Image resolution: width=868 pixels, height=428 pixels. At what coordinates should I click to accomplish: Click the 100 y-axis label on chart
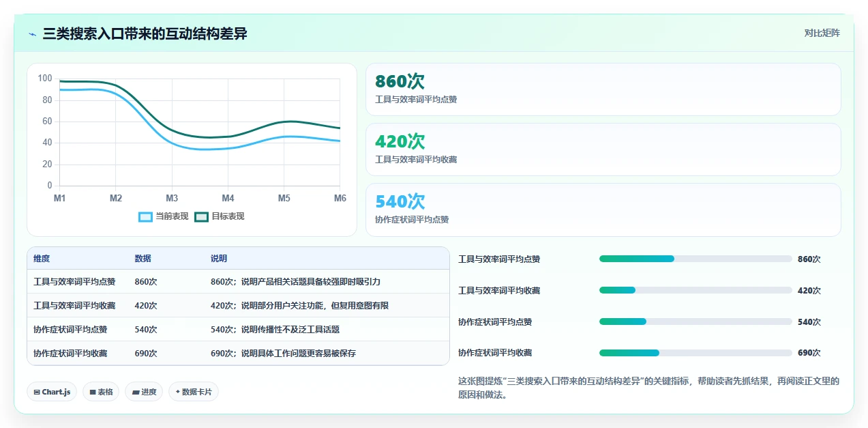[x=45, y=79]
